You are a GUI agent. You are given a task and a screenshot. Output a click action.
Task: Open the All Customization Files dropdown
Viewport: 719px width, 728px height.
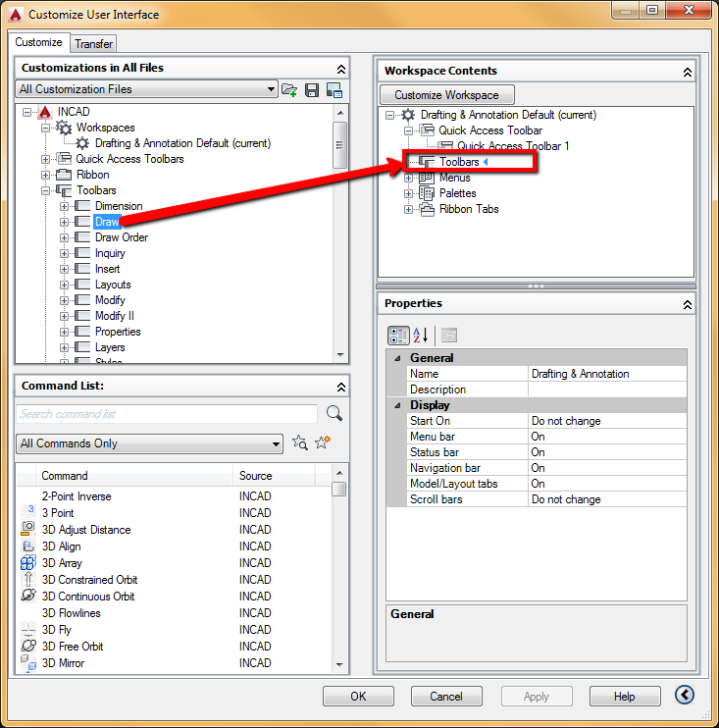click(271, 89)
